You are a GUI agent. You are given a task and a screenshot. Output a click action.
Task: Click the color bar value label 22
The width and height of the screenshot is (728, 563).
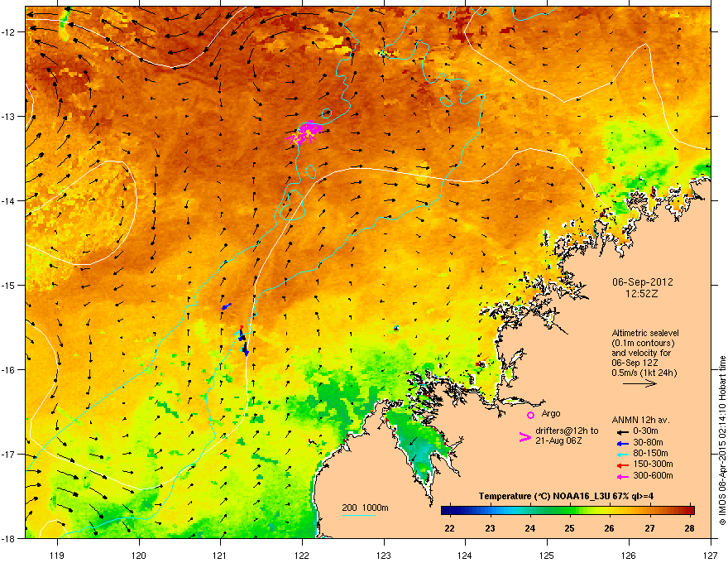449,528
